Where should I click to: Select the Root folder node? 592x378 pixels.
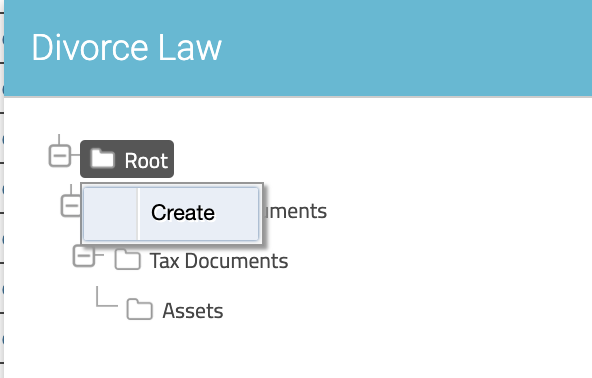127,159
